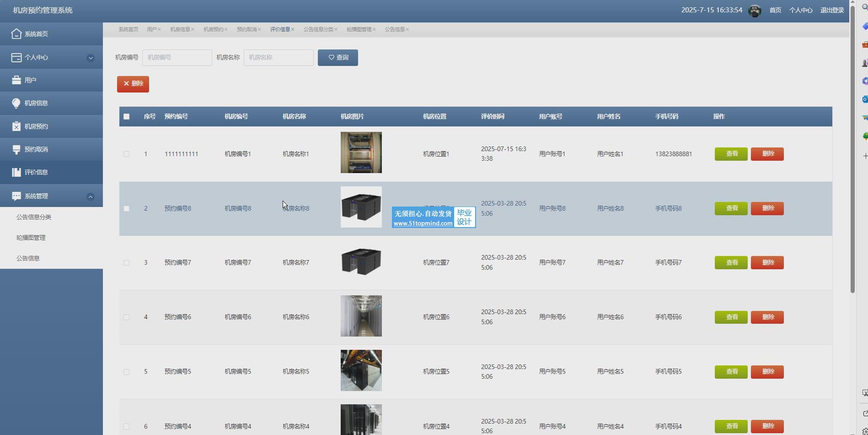Close the 机房信息 tab
This screenshot has width=868, height=435.
pos(193,30)
